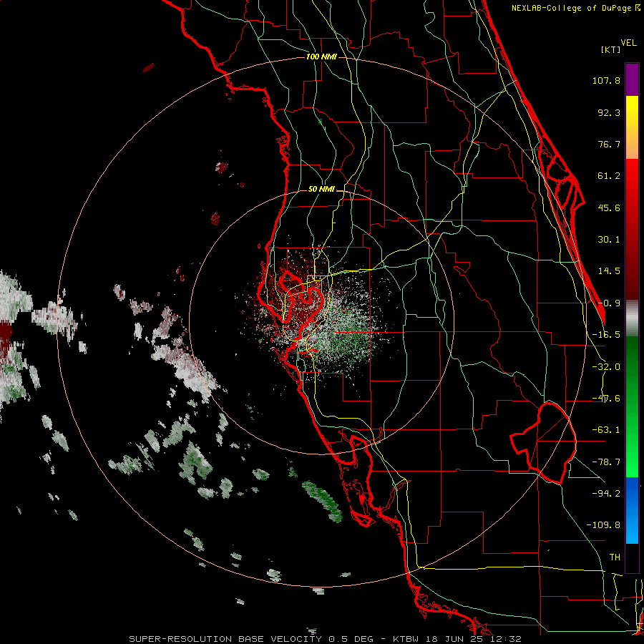Viewport: 644px width, 644px height.
Task: Select the -109.8 legend value
Action: (603, 525)
